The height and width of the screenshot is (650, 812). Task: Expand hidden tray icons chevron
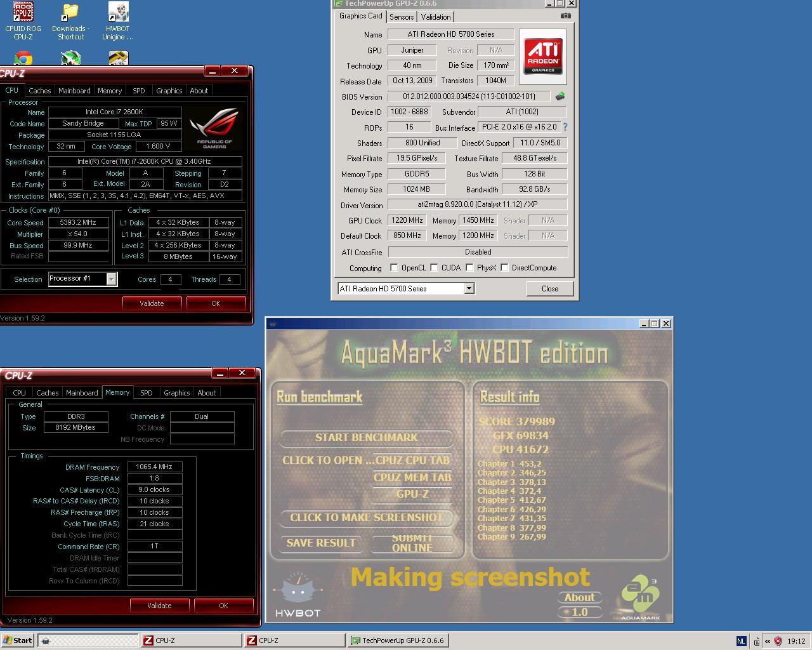click(767, 640)
